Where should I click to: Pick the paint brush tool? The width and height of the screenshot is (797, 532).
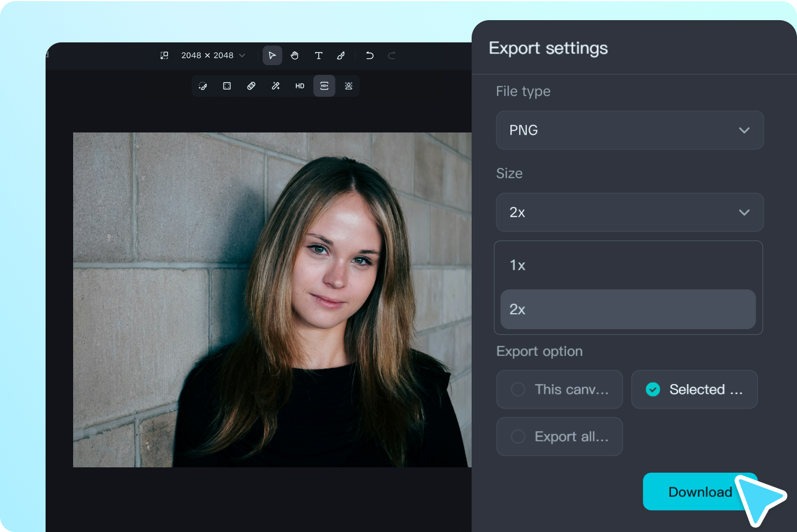tap(341, 56)
